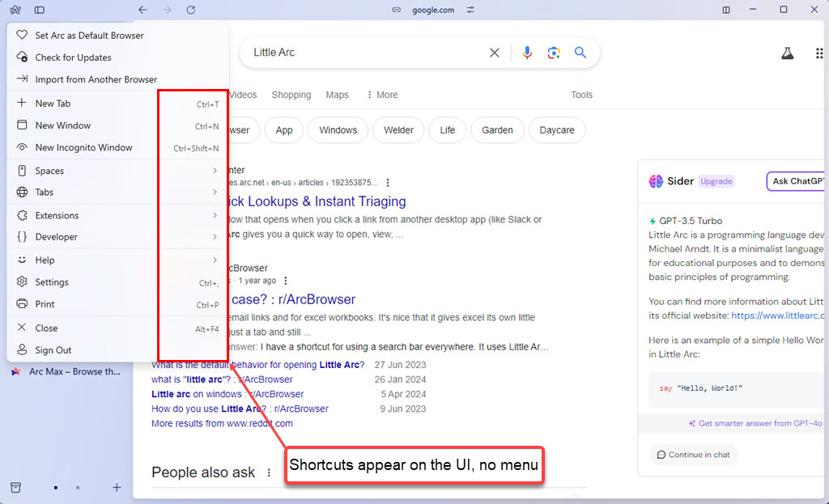Go back with the back arrow
The image size is (829, 504).
coord(142,10)
